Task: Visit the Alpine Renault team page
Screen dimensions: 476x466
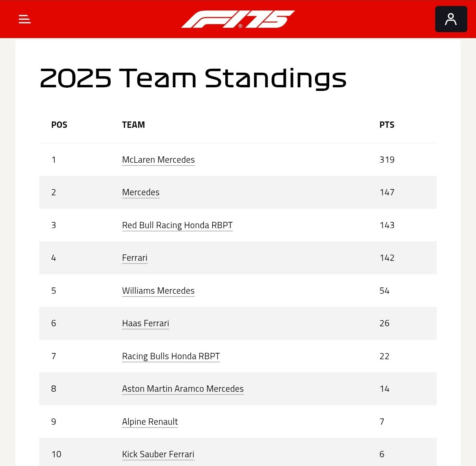Action: pos(150,422)
